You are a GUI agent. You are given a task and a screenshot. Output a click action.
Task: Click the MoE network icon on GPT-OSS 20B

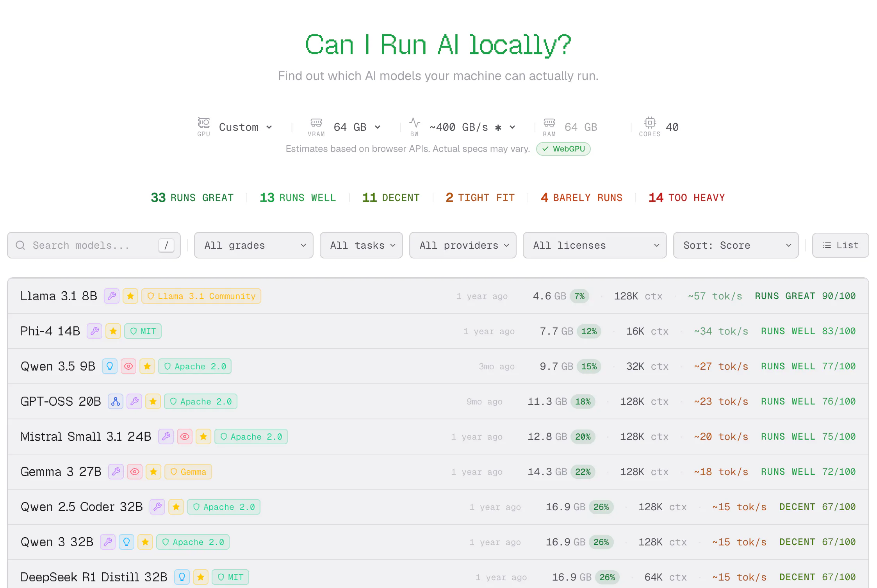coord(116,401)
